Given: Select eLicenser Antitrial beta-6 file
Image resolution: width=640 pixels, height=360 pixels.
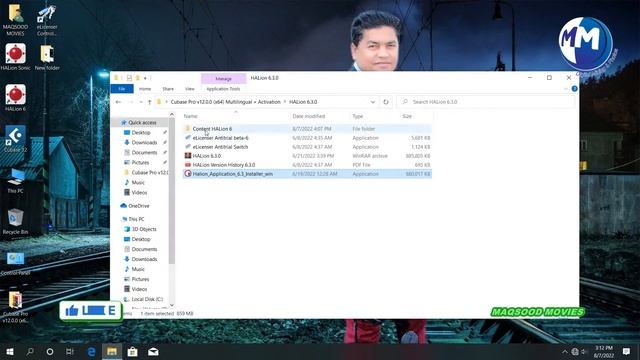Looking at the screenshot, I should 307,138.
